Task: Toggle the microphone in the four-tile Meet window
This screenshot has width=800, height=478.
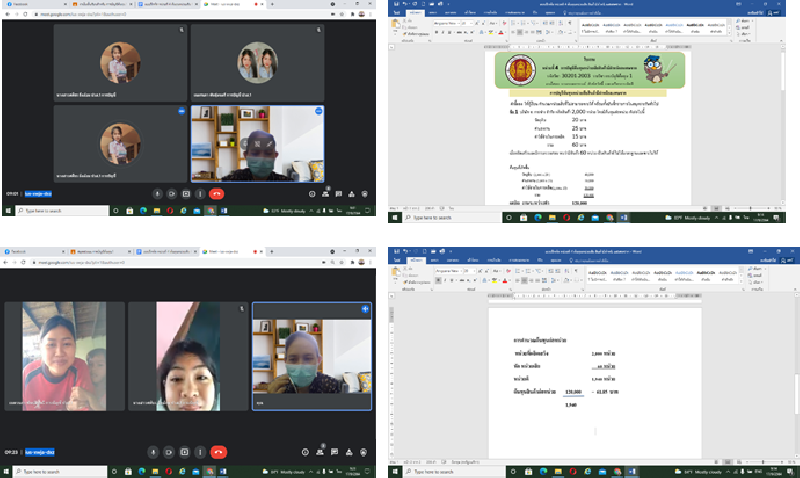Action: tap(157, 193)
